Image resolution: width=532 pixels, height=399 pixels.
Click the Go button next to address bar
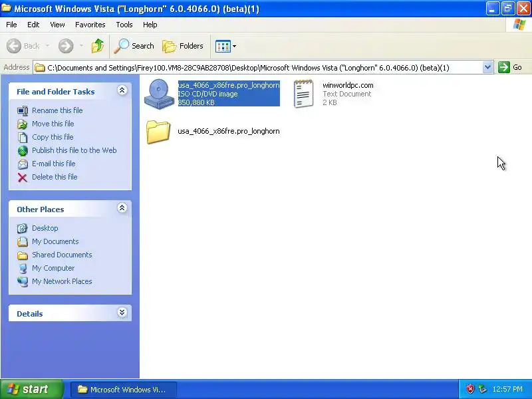[510, 67]
